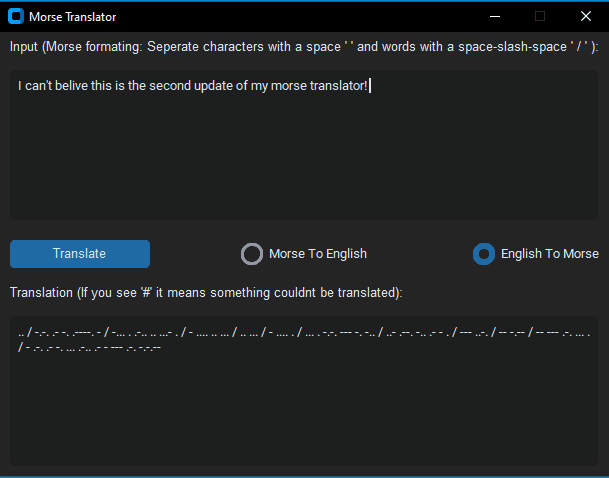Hit the blue Translate button
Image resolution: width=609 pixels, height=478 pixels.
pyautogui.click(x=80, y=254)
